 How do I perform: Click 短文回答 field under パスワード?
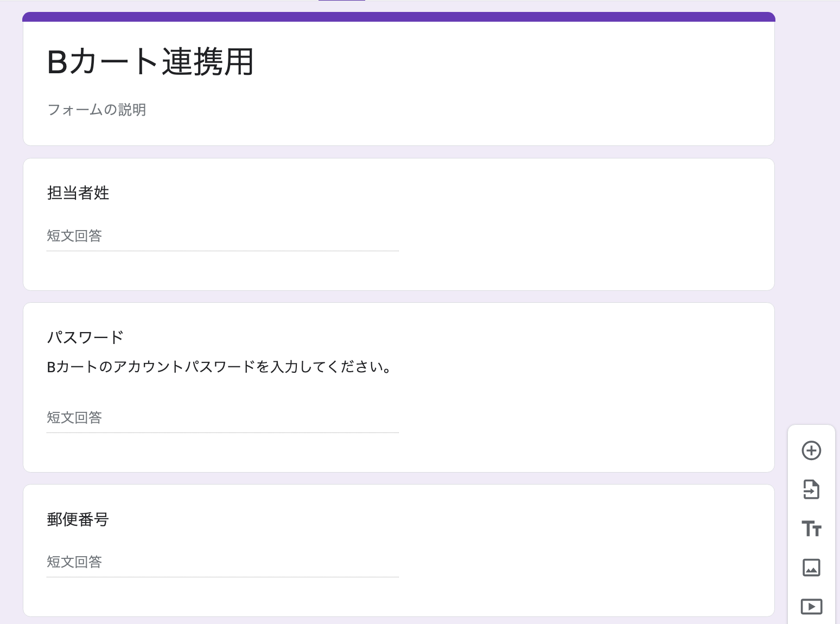click(222, 418)
